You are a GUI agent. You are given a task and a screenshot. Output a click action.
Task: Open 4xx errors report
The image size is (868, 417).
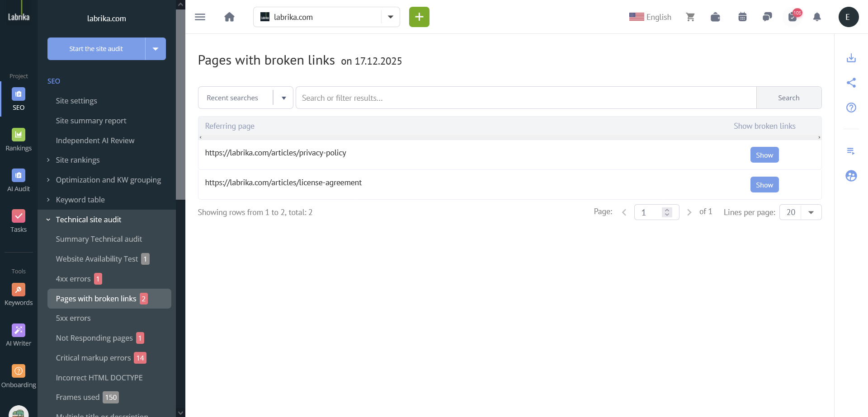pyautogui.click(x=73, y=279)
